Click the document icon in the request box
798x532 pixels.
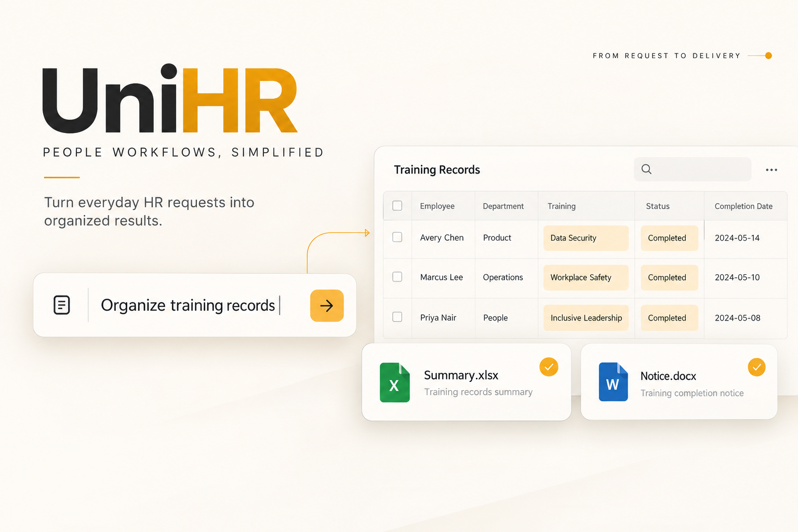point(62,305)
